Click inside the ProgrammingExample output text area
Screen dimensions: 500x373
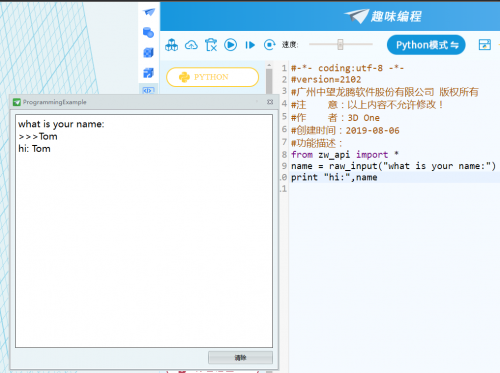pos(144,231)
